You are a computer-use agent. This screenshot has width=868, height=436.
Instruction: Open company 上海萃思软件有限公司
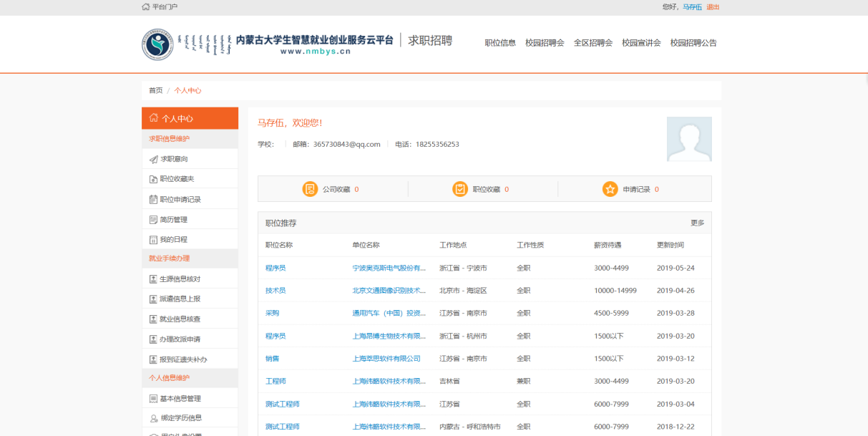[x=386, y=359]
